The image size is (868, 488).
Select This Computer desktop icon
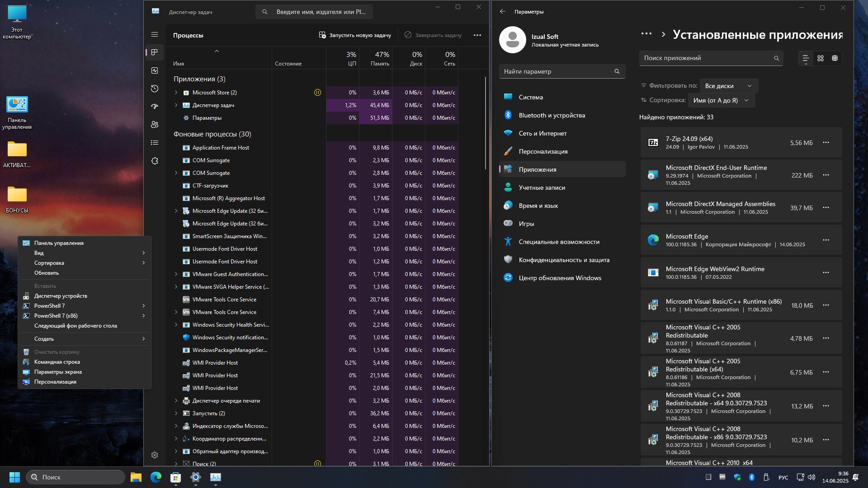tap(17, 23)
